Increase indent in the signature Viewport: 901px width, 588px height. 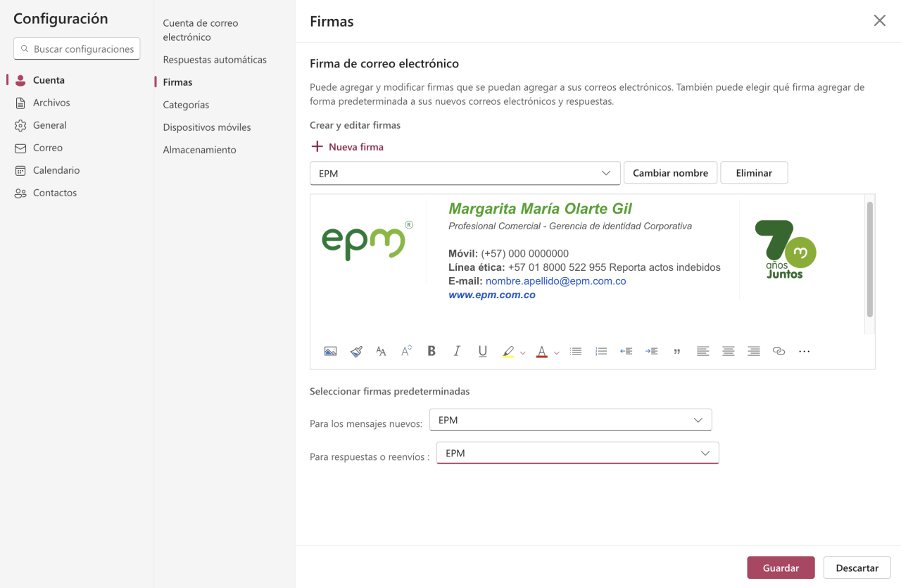pos(652,351)
